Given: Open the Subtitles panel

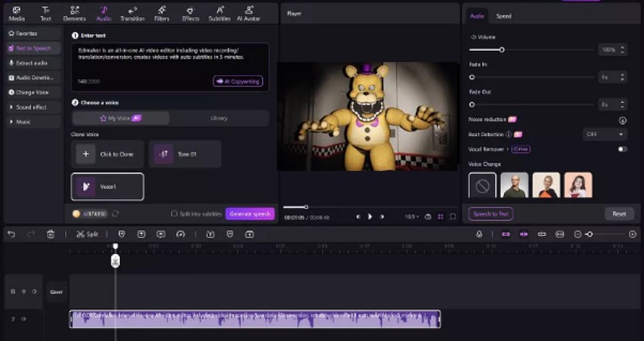Looking at the screenshot, I should click(x=219, y=14).
